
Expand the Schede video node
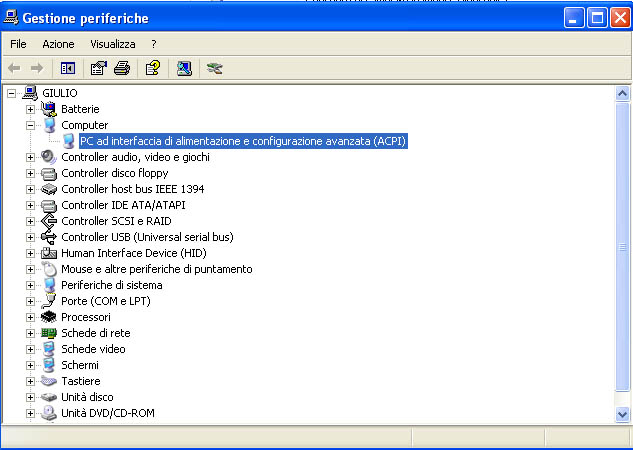[30, 349]
